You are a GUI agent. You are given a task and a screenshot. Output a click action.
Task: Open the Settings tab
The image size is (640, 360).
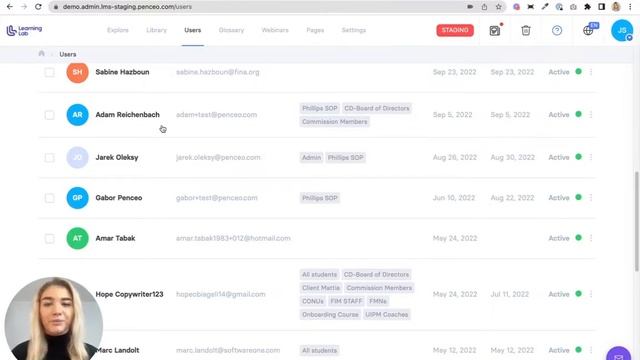pyautogui.click(x=354, y=30)
